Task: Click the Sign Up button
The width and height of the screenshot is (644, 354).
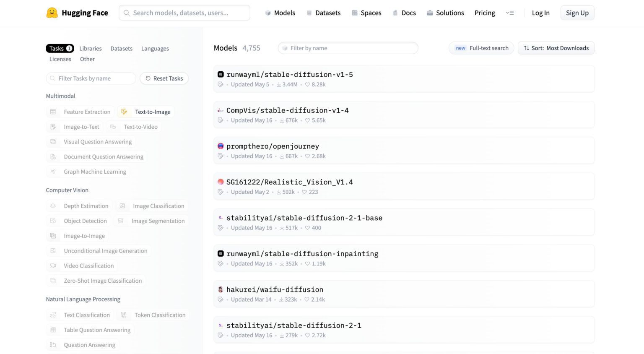Action: [x=577, y=13]
